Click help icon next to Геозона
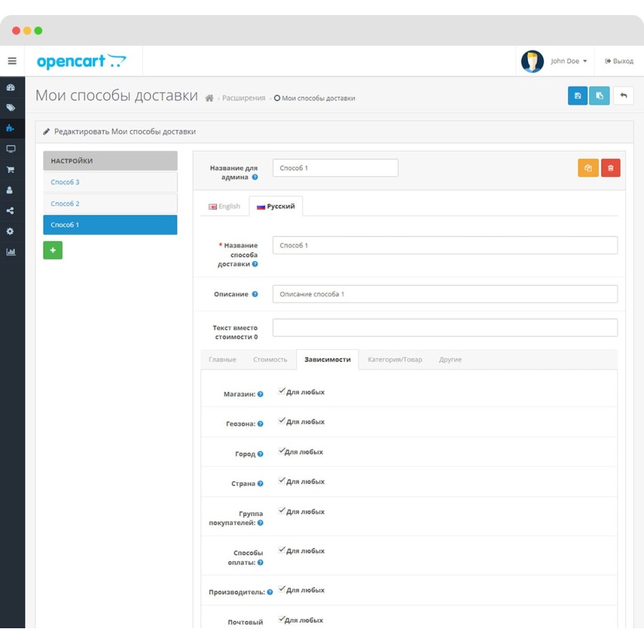Viewport: 644px width, 644px height. [260, 424]
